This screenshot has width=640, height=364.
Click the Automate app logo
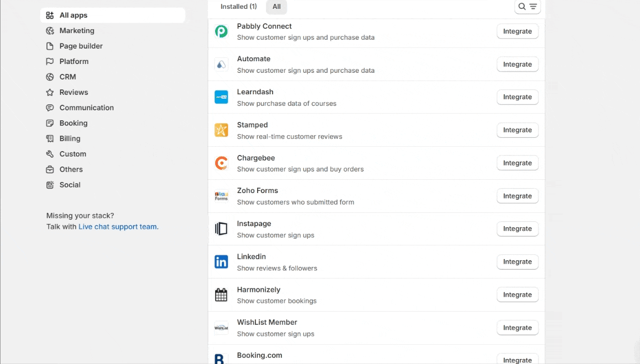(x=221, y=65)
